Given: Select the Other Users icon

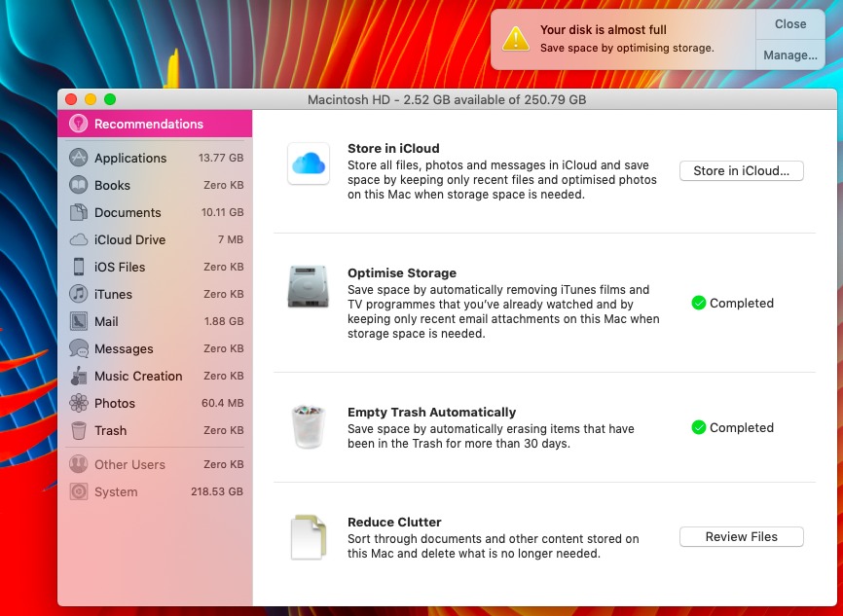Looking at the screenshot, I should 79,464.
